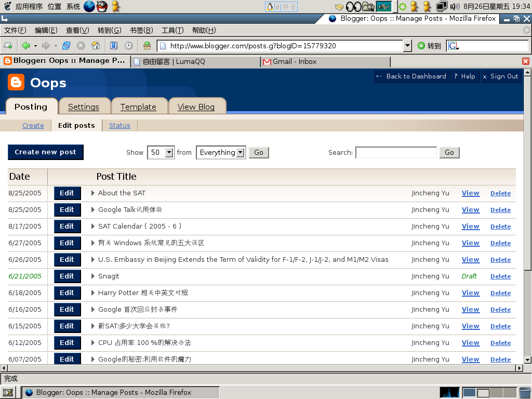Open the Forward button history dropdown arrow

[x=56, y=46]
